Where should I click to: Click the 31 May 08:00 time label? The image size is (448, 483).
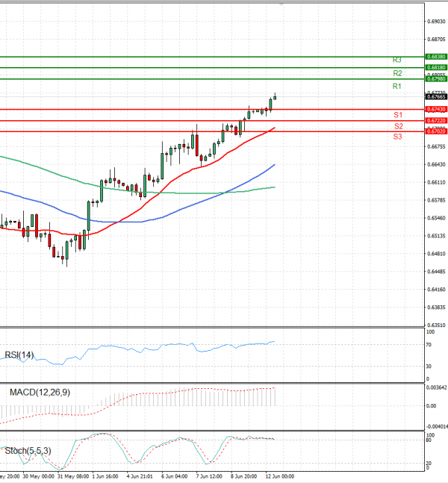(73, 476)
